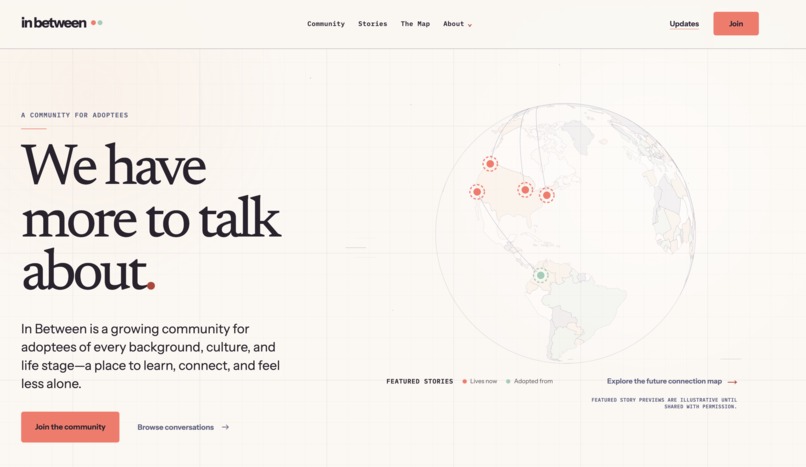Open the Updates link
This screenshot has width=806, height=467.
click(684, 24)
